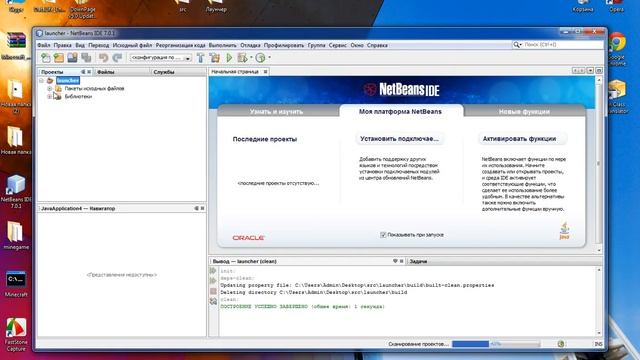Click the Java logo link

(x=564, y=231)
